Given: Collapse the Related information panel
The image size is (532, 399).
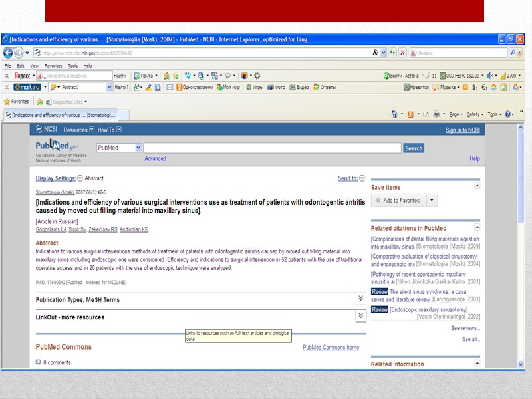Looking at the screenshot, I should pos(477,363).
